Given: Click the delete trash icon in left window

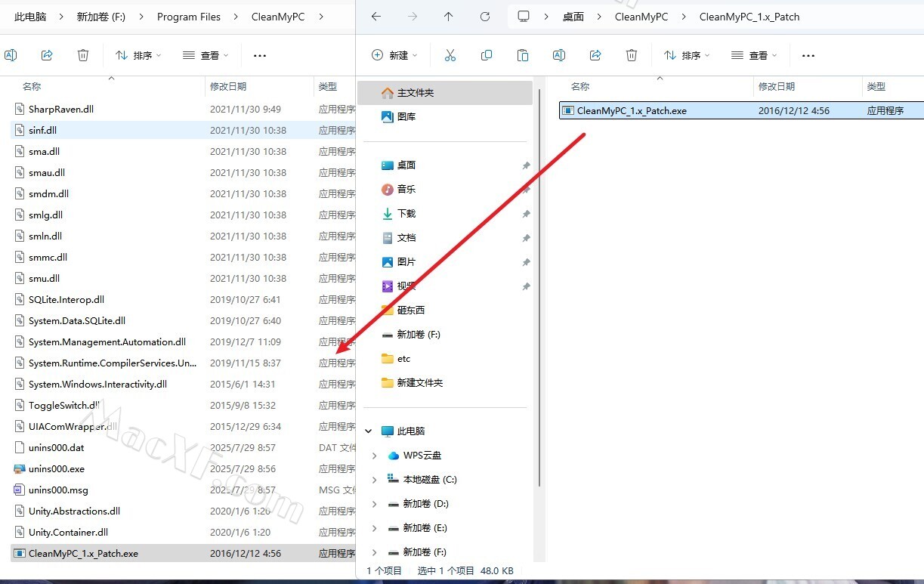Looking at the screenshot, I should [83, 55].
